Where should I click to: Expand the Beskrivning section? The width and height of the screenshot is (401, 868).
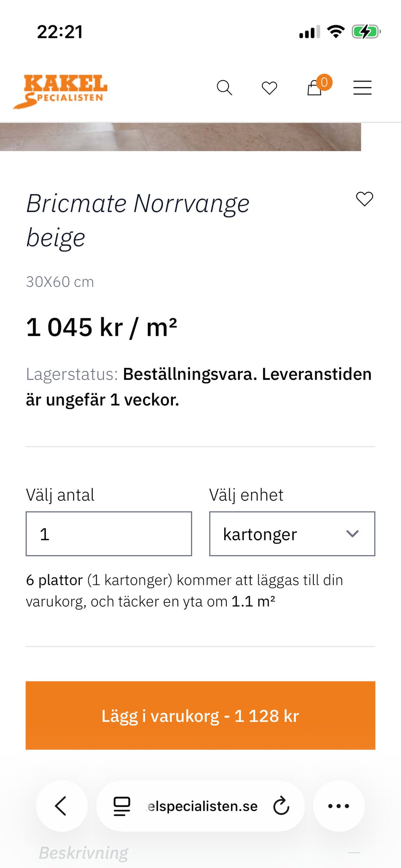[84, 853]
